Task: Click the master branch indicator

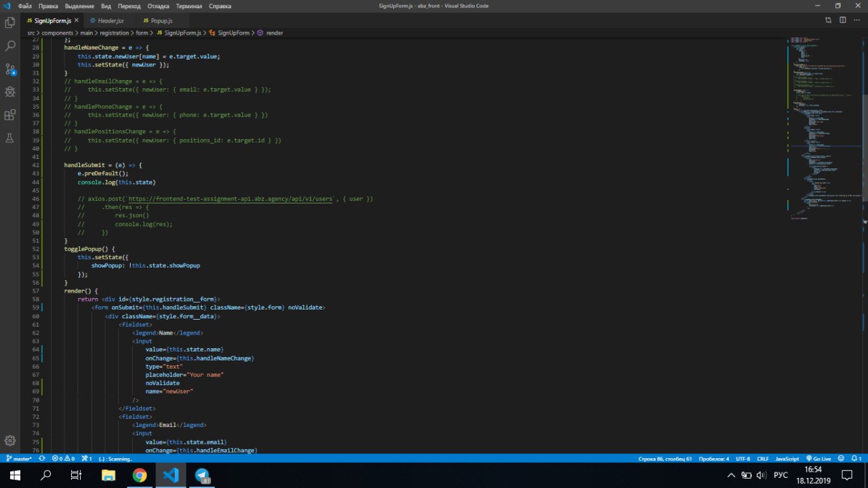Action: coord(19,459)
